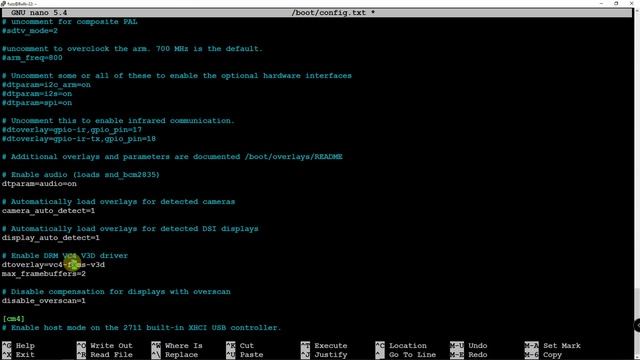Click the overclock the arm comment line
The width and height of the screenshot is (640, 360).
[x=132, y=49]
